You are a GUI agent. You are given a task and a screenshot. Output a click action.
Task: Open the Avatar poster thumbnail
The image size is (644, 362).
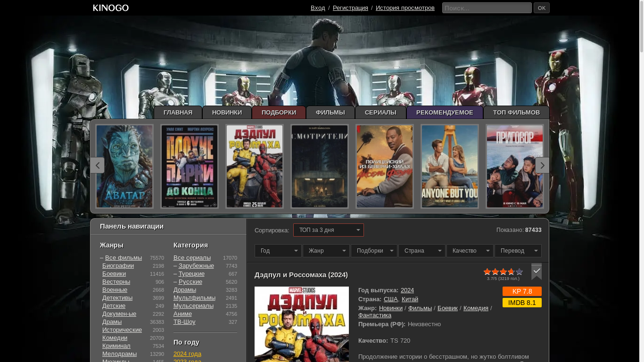124,166
